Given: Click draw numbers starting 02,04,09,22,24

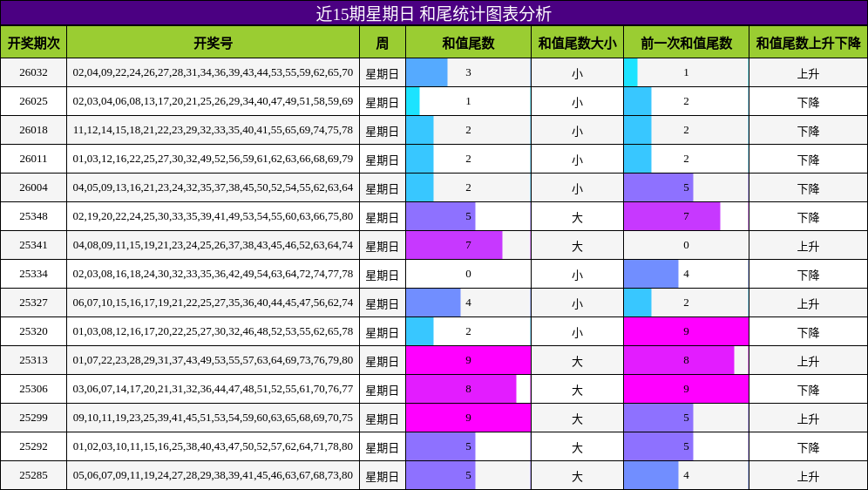Looking at the screenshot, I should 214,72.
